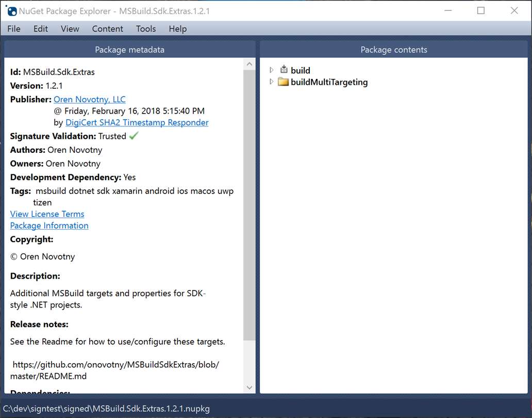
Task: Click the description text Additional MSBuild targets
Action: [x=108, y=299]
